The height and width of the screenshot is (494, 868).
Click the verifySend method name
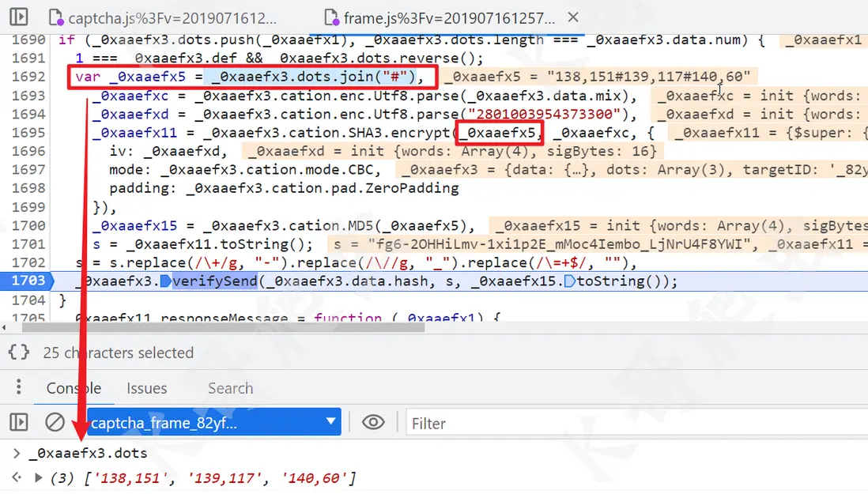pyautogui.click(x=215, y=281)
